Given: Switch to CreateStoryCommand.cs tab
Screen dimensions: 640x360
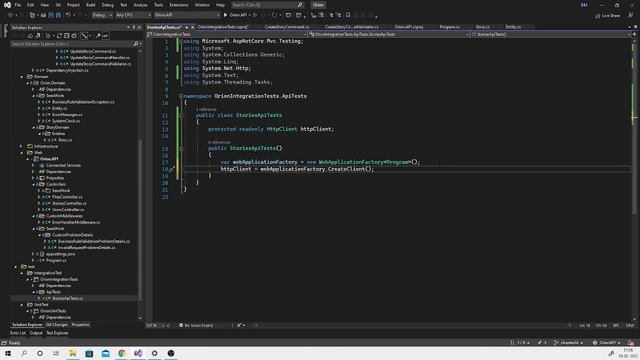Looking at the screenshot, I should tap(287, 27).
